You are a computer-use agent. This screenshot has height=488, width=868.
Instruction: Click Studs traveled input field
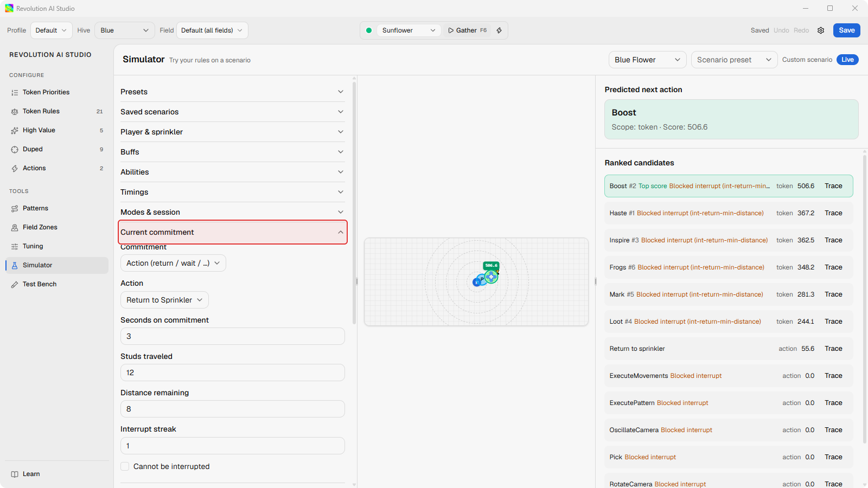click(x=232, y=373)
